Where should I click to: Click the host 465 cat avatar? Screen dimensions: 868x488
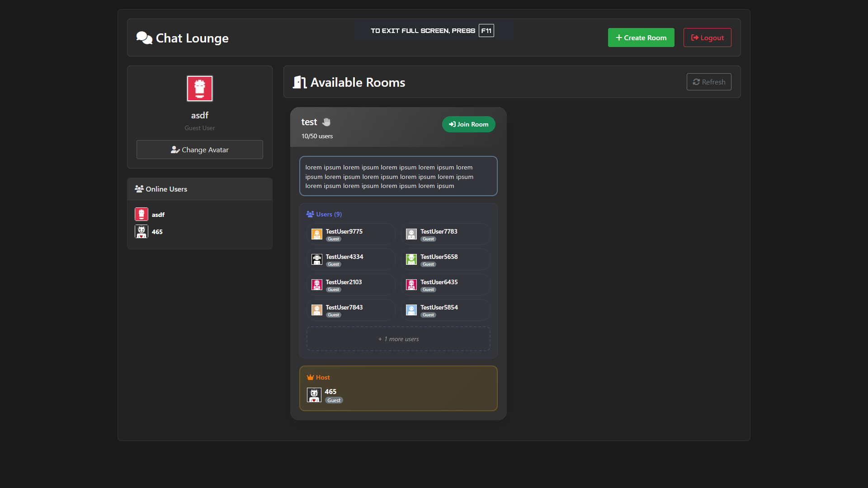click(x=314, y=395)
